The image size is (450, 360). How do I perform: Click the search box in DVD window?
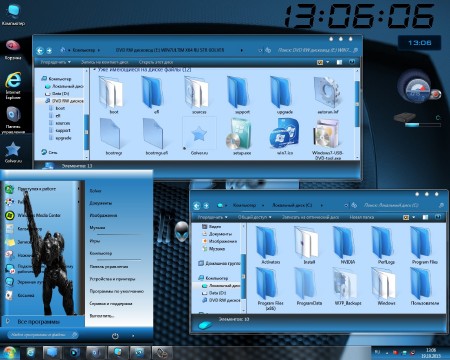pos(317,50)
